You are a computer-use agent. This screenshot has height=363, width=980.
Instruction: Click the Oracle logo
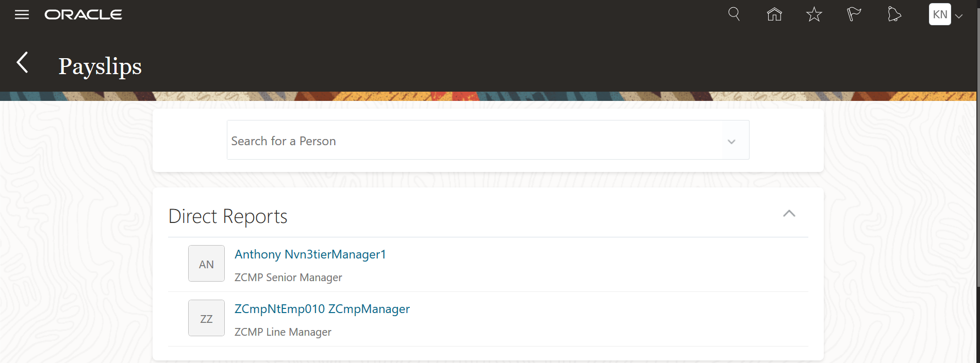tap(84, 15)
